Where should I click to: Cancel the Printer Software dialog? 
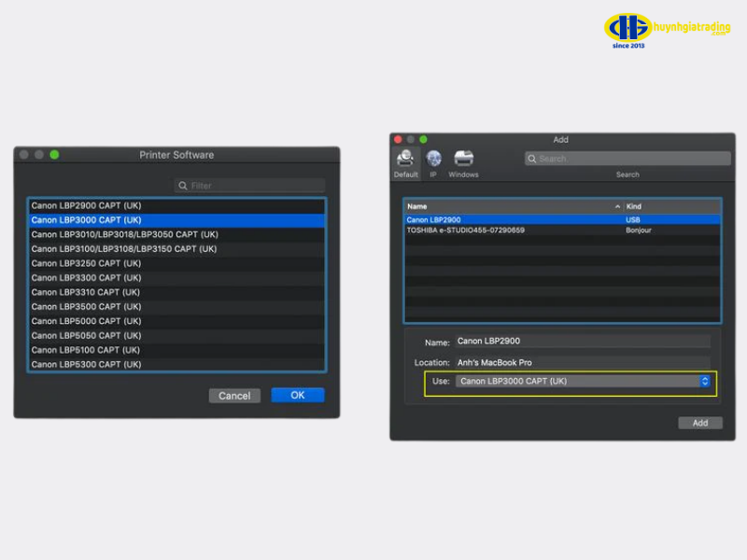[x=234, y=396]
